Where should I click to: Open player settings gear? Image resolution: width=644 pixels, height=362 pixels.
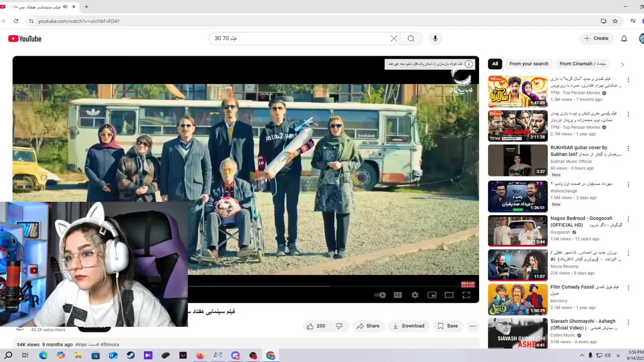(415, 295)
